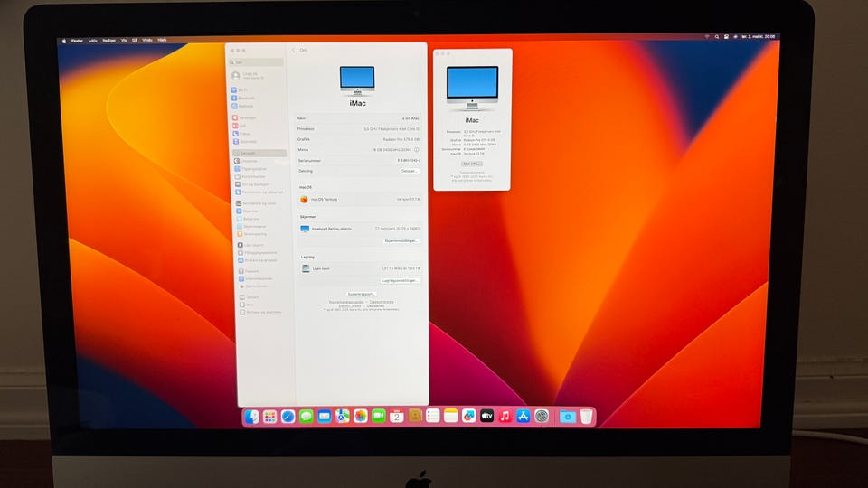Select Skrivebord og Dock in the sidebar
This screenshot has height=488, width=868.
(x=256, y=203)
